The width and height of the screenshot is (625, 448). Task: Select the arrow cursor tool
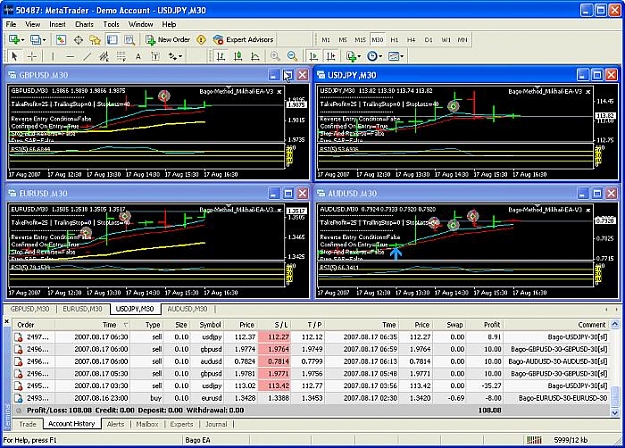tap(14, 57)
